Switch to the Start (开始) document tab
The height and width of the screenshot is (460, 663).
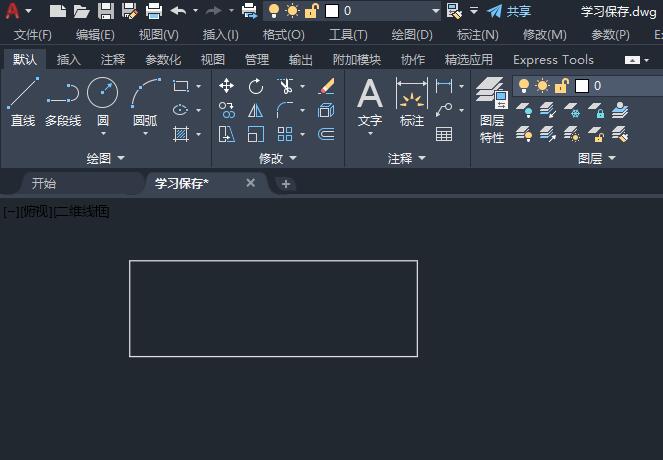(44, 183)
